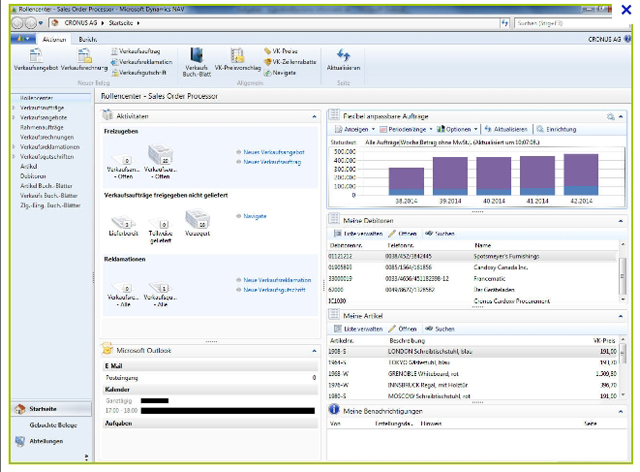Click the Aktualisieren ribbon icon
Screen dimensions: 640x472
[x=343, y=60]
